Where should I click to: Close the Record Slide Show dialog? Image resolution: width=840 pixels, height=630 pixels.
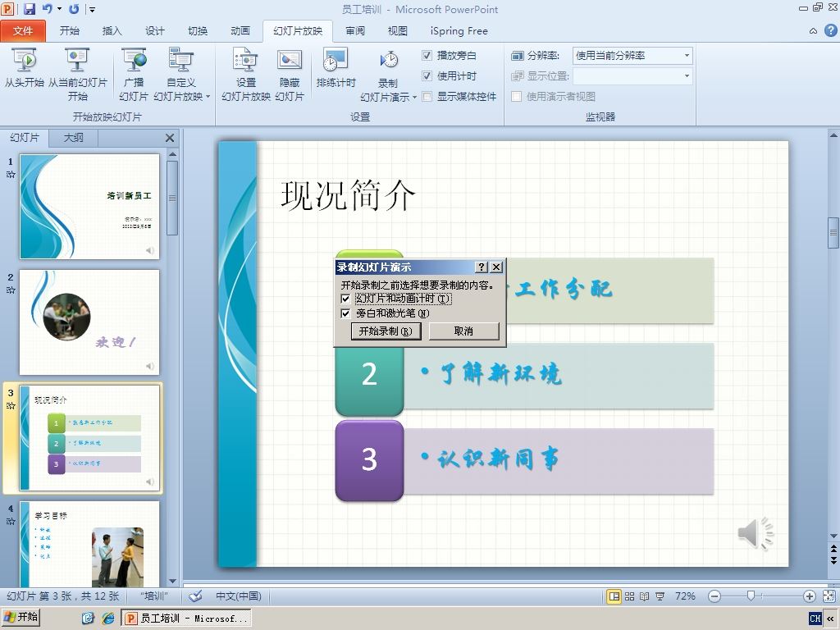click(x=496, y=267)
